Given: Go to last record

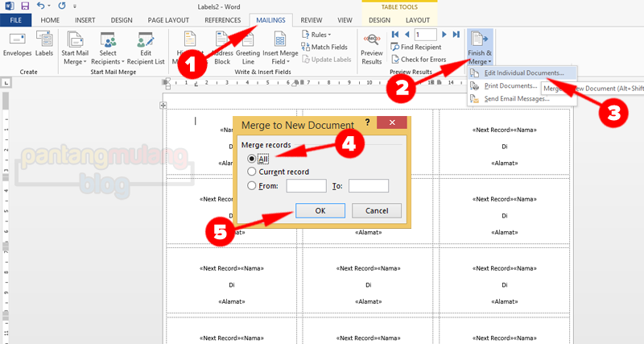Looking at the screenshot, I should point(456,35).
